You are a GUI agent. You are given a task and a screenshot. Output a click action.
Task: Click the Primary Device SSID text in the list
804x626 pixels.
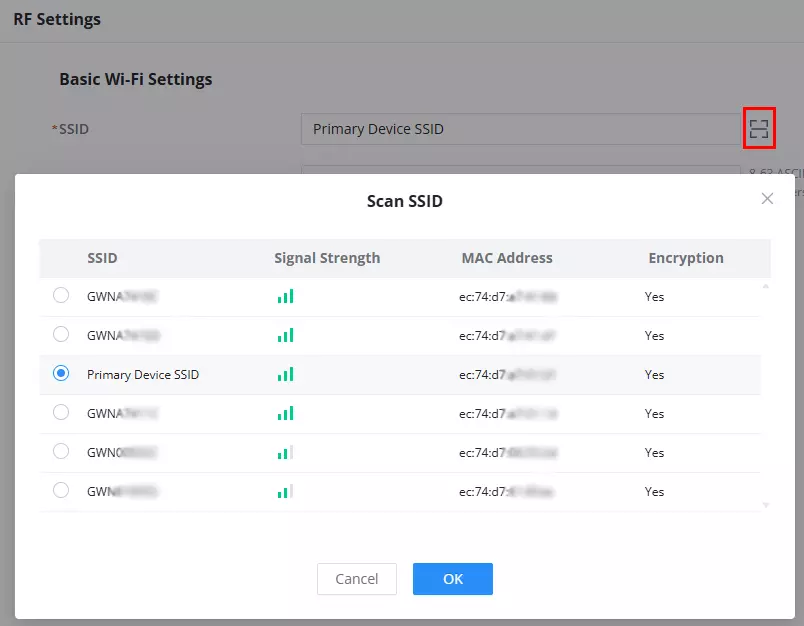[x=143, y=375]
